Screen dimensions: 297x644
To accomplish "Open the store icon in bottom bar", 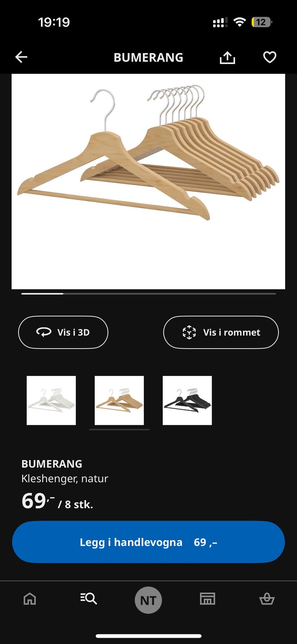I will coord(208,599).
